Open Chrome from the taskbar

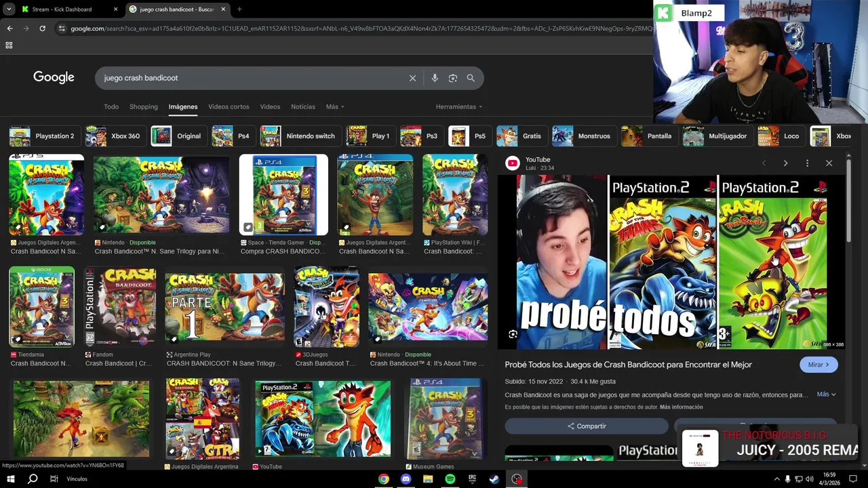(384, 479)
